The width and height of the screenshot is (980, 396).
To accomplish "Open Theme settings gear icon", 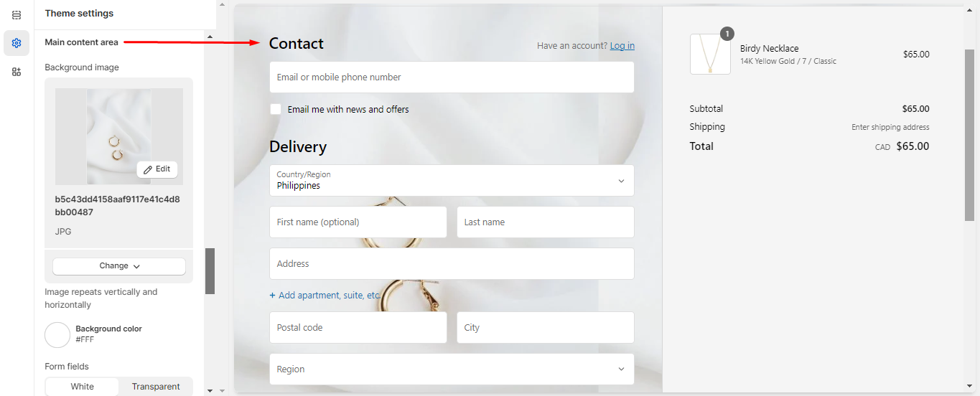I will (x=17, y=43).
